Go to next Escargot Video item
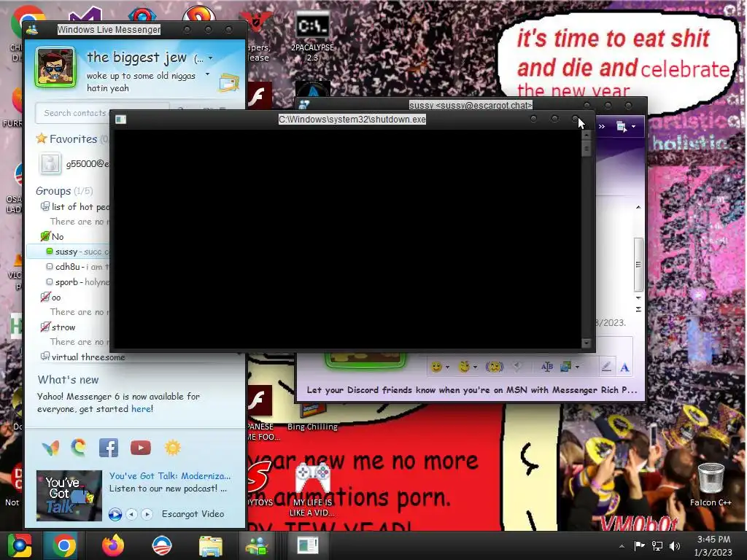The height and width of the screenshot is (560, 747). point(147,514)
